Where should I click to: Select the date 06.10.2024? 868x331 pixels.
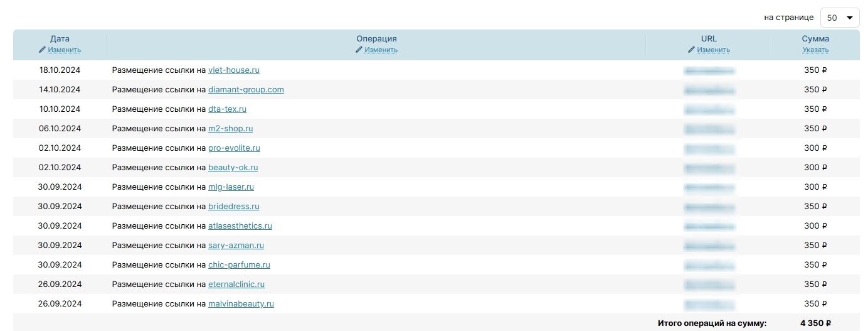click(60, 129)
